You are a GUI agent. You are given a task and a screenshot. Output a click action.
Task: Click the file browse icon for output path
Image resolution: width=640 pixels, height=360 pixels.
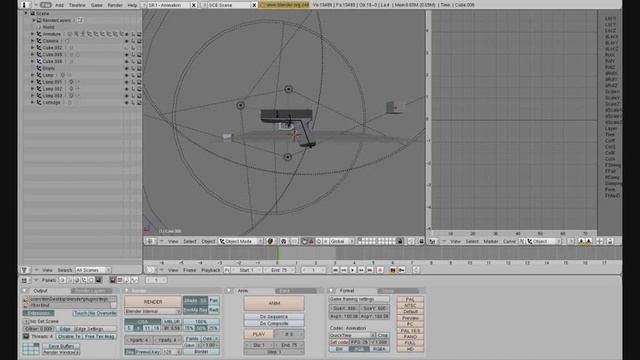[x=26, y=299]
